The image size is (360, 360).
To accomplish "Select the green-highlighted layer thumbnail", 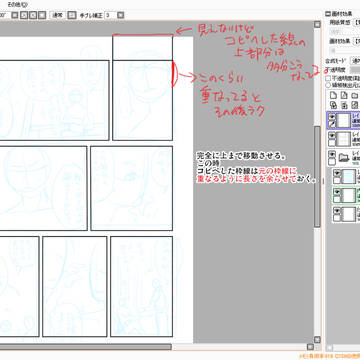I will (x=350, y=195).
